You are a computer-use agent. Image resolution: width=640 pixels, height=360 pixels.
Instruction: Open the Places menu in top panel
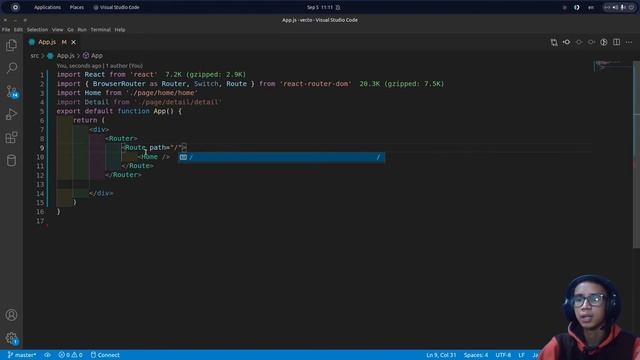pos(77,7)
